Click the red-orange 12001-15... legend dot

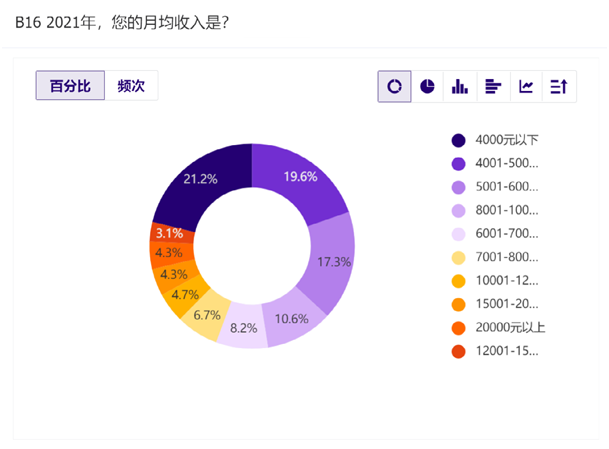pyautogui.click(x=459, y=351)
